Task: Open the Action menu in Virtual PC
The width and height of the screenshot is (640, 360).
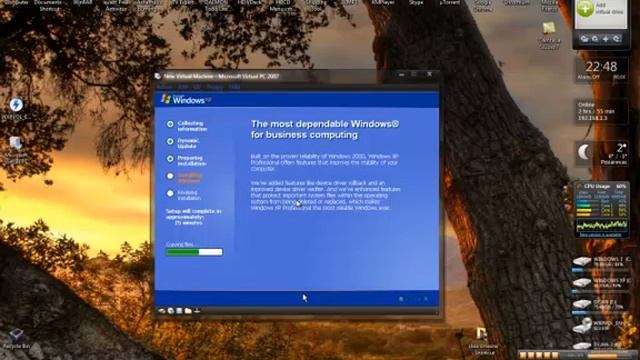Action: pos(164,87)
